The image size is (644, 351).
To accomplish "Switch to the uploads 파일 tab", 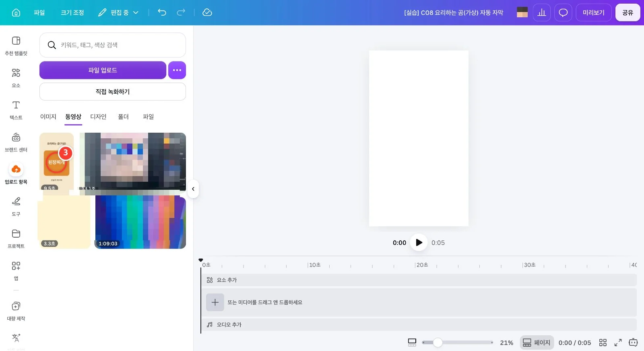I will pos(149,117).
